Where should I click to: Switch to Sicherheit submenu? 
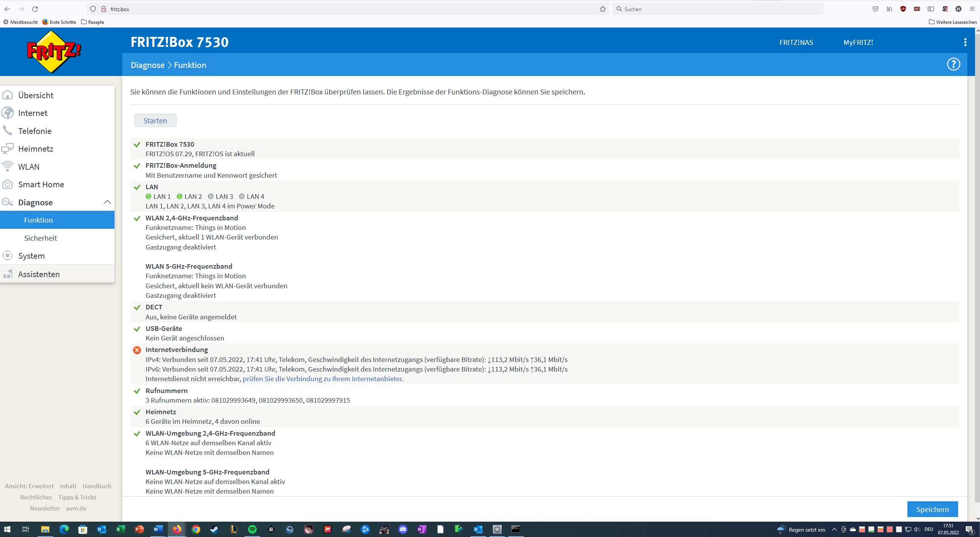[40, 238]
